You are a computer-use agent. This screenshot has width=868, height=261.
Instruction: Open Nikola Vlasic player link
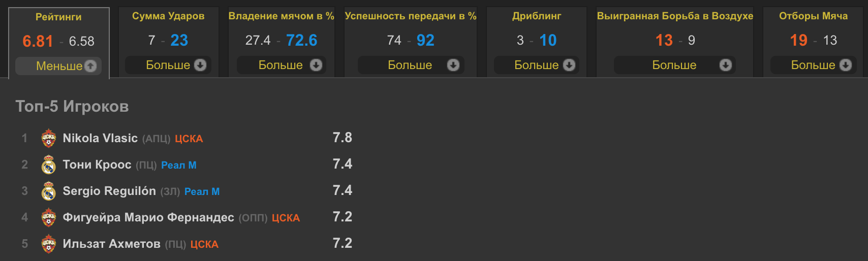pos(100,138)
